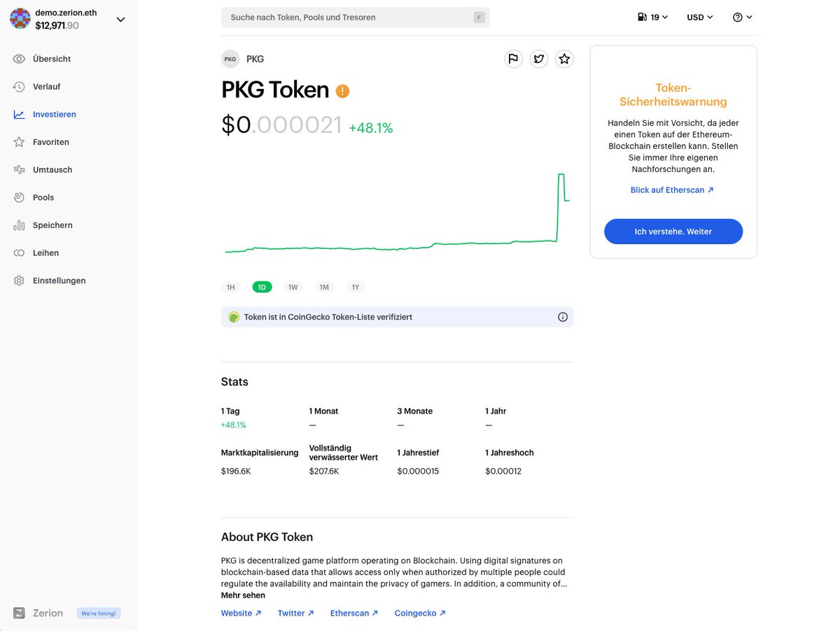Select the 1W chart range
840x631 pixels.
coord(293,287)
